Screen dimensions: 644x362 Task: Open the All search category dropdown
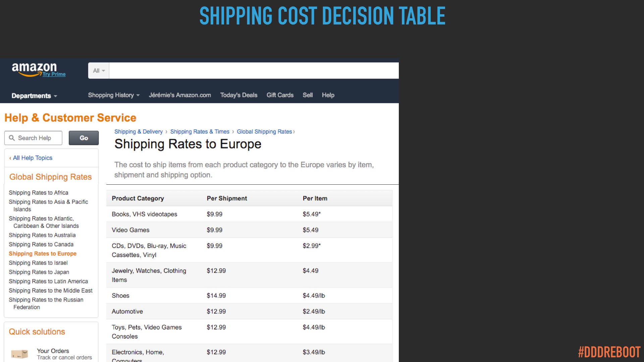pos(99,71)
